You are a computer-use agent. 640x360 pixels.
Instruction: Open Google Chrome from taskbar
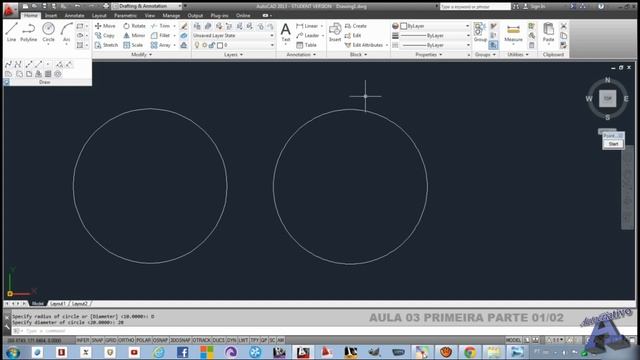click(x=470, y=352)
